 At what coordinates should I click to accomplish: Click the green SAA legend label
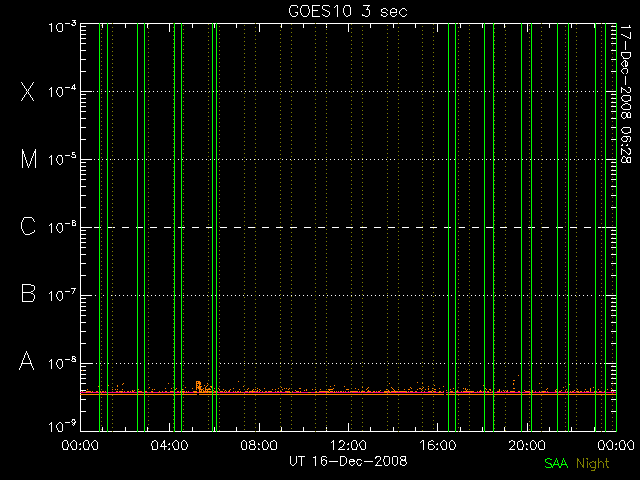pyautogui.click(x=556, y=463)
